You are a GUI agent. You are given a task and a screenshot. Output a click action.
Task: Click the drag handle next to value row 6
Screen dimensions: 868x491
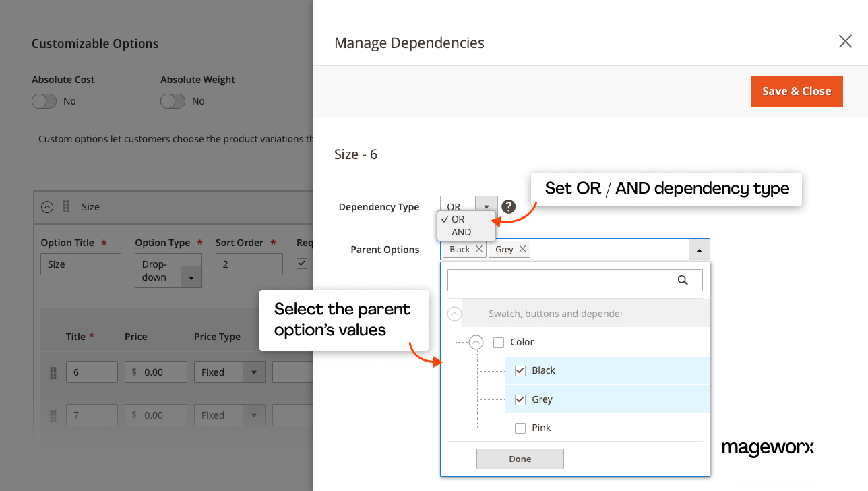53,372
